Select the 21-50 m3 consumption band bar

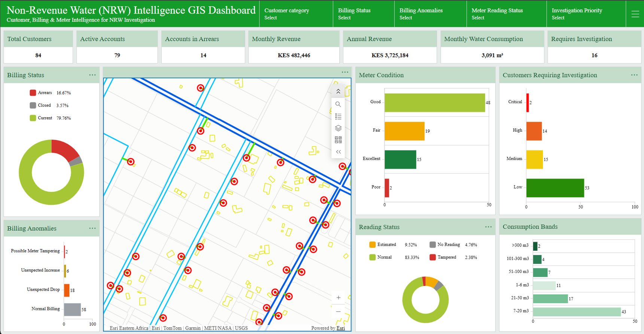(x=550, y=298)
